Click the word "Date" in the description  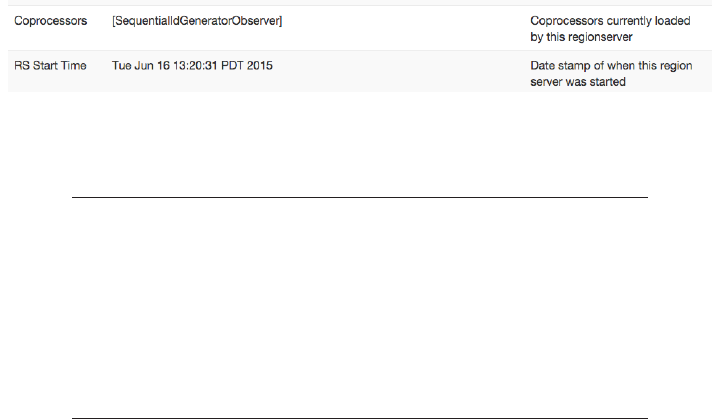coord(543,66)
